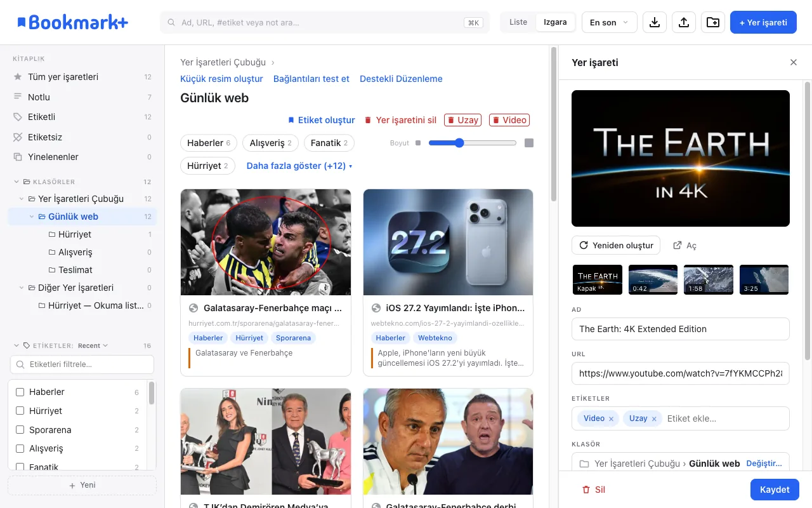
Task: Click Yeniden oluştur button
Action: click(x=616, y=245)
